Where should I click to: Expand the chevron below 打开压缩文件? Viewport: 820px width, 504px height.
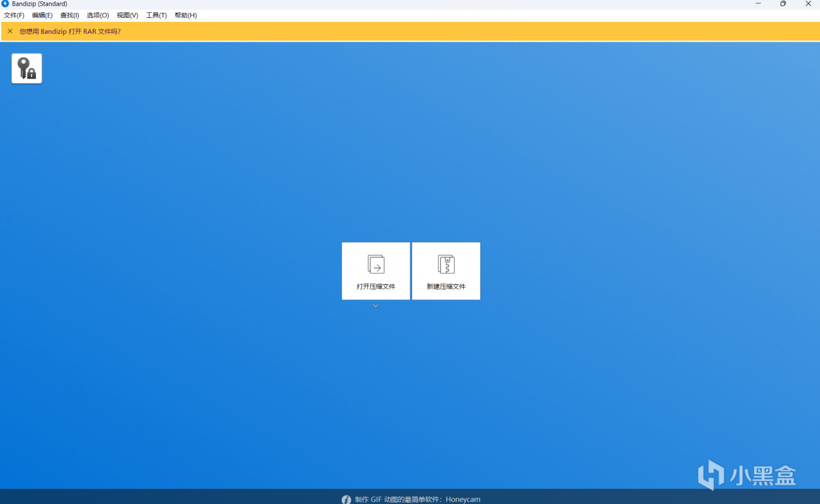click(x=376, y=306)
